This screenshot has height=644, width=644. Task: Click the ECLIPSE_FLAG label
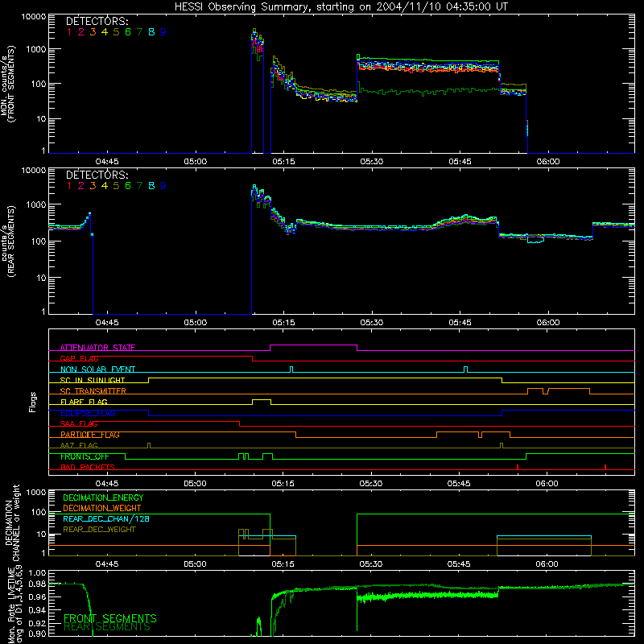tap(88, 413)
